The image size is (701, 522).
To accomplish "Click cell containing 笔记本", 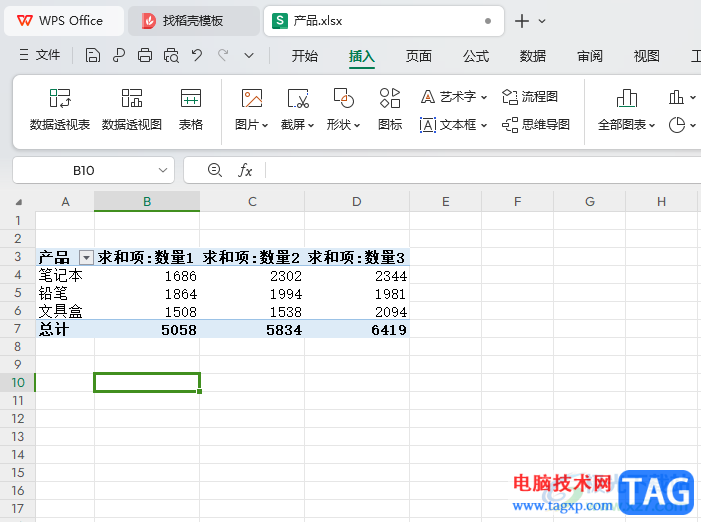I will click(x=65, y=275).
